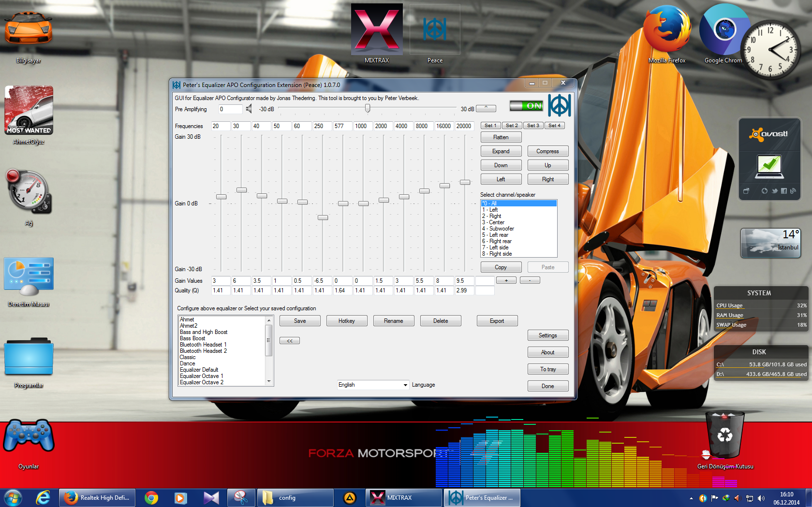Shift frequencies with Right button

point(547,179)
